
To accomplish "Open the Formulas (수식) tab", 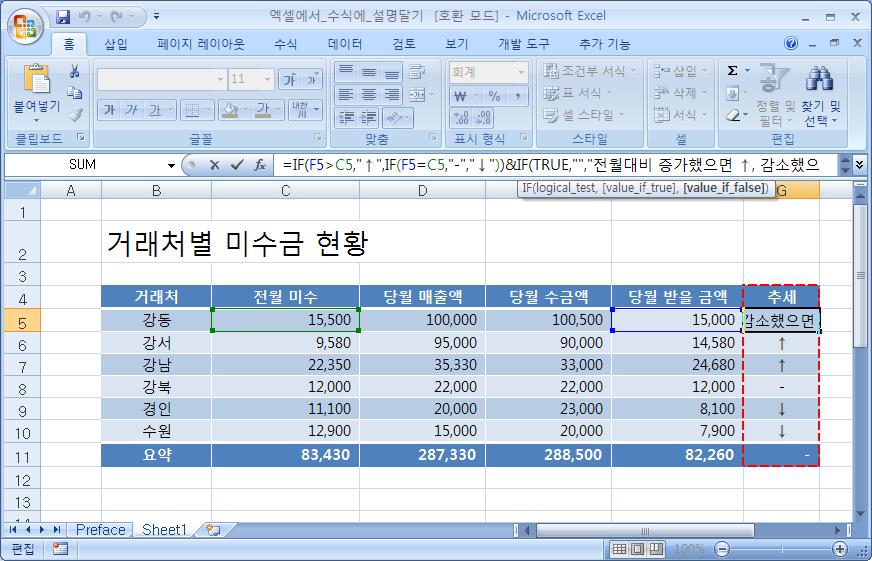I will (286, 44).
